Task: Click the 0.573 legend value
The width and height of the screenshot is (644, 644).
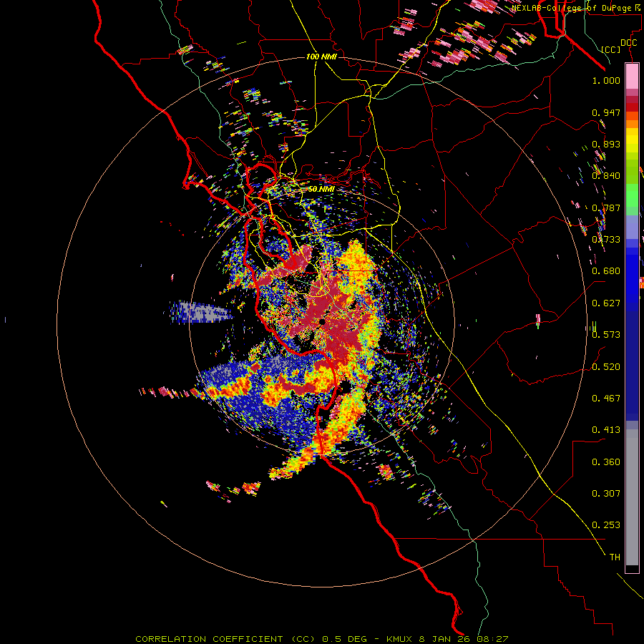Action: (x=606, y=335)
